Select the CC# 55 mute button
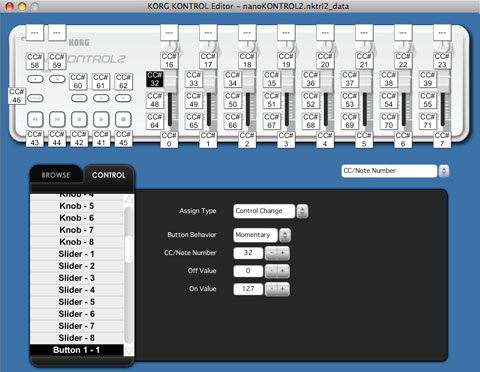 (x=428, y=100)
